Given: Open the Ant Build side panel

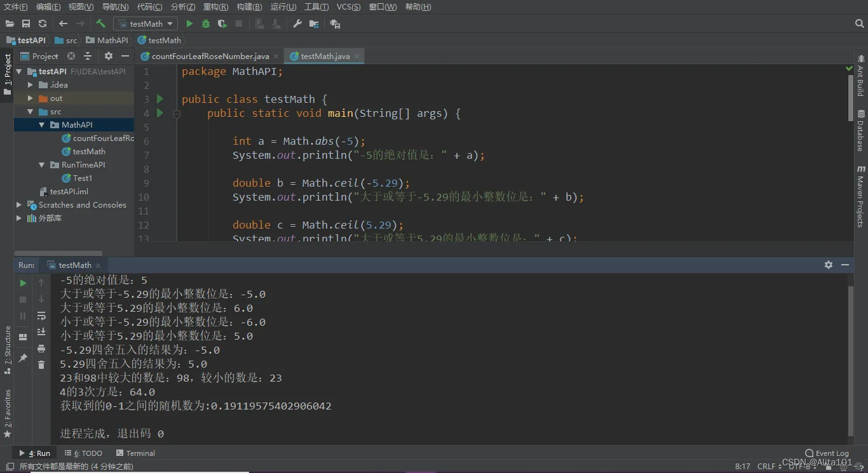Looking at the screenshot, I should pos(860,75).
